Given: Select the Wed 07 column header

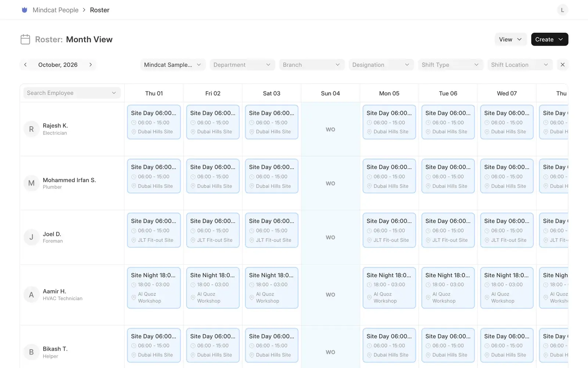Looking at the screenshot, I should [x=507, y=93].
